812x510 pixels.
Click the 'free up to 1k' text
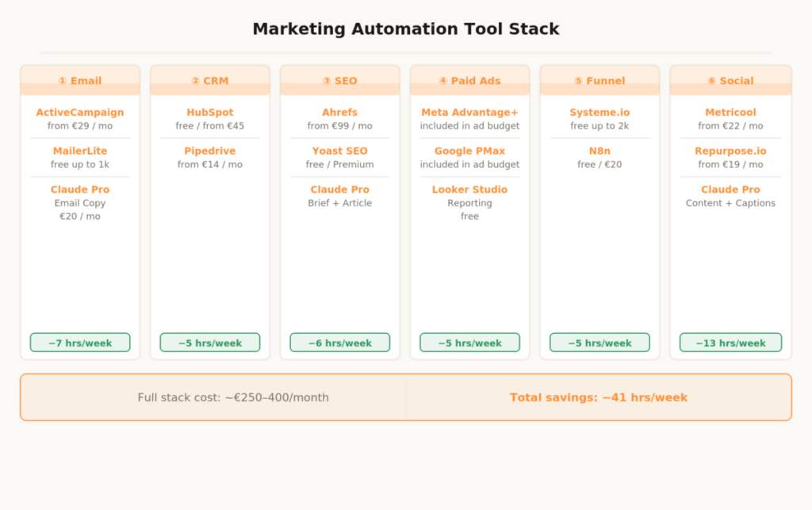[x=80, y=165]
